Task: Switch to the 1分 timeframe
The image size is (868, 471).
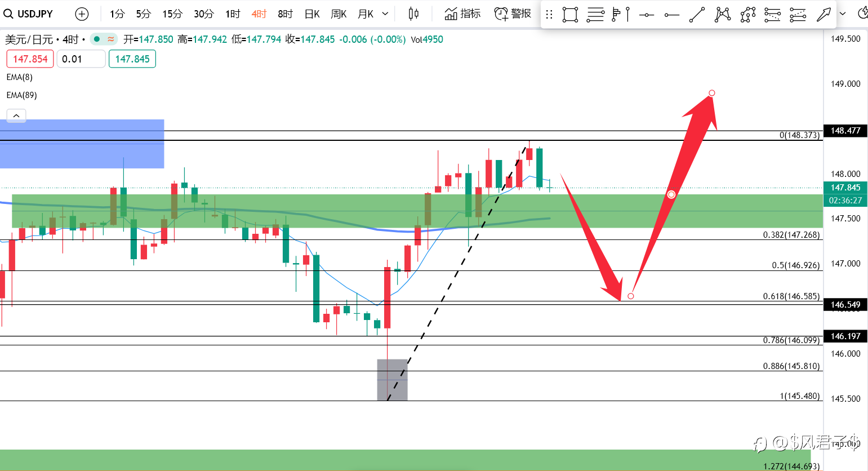Action: [x=117, y=14]
